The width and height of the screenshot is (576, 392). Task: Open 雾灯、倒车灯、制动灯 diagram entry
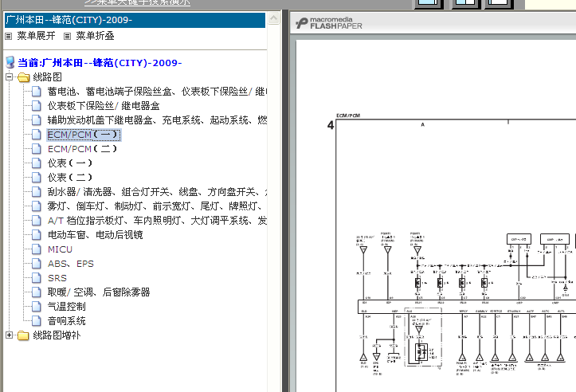pos(155,206)
